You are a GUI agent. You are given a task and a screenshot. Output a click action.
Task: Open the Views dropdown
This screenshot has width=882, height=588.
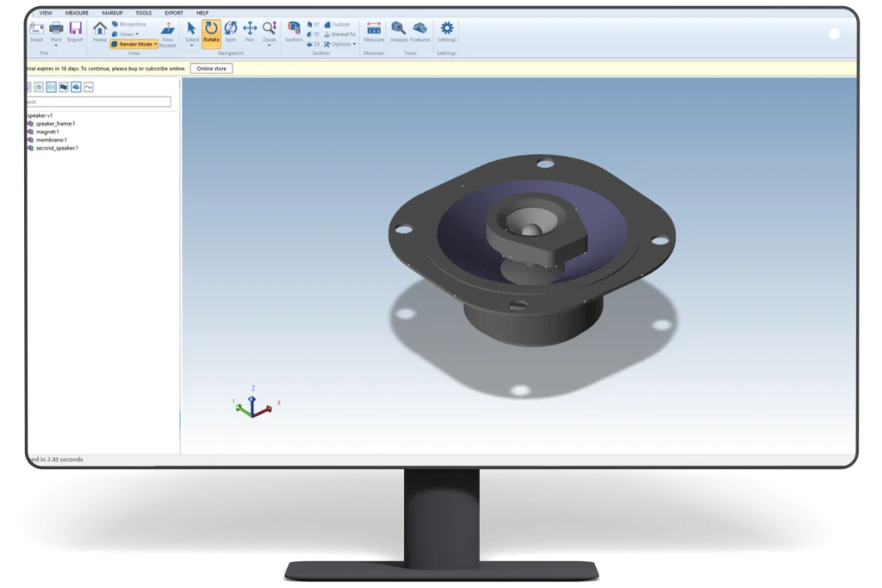point(127,34)
